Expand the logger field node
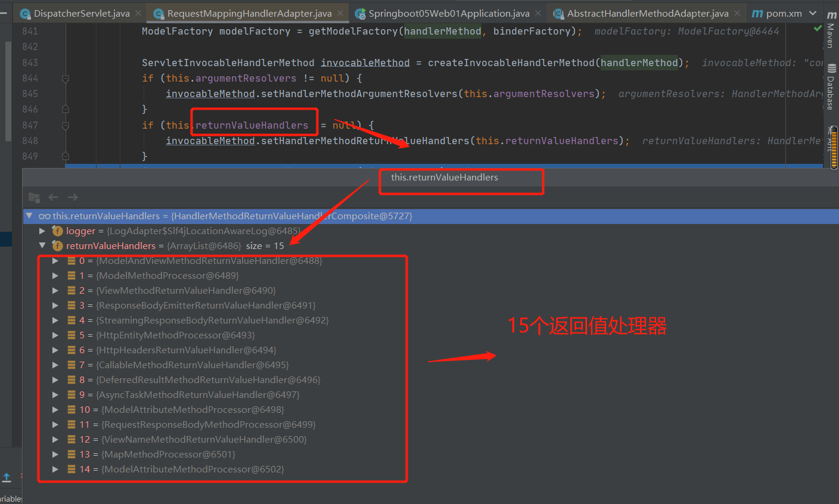Viewport: 839px width, 504px height. point(42,231)
